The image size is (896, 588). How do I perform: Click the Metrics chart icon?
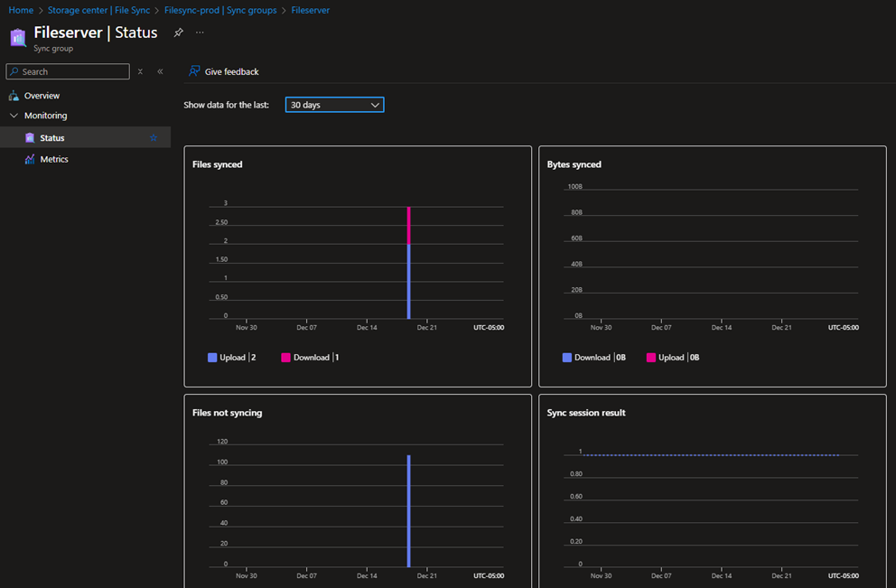30,159
